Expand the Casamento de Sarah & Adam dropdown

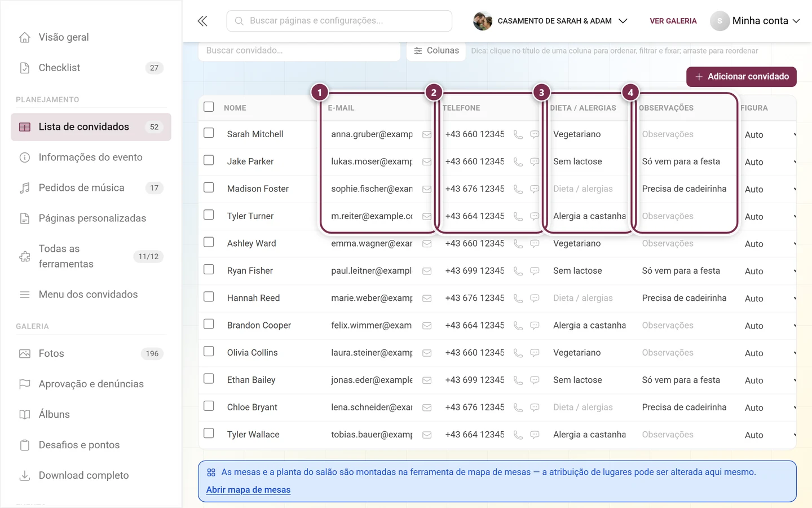[623, 21]
